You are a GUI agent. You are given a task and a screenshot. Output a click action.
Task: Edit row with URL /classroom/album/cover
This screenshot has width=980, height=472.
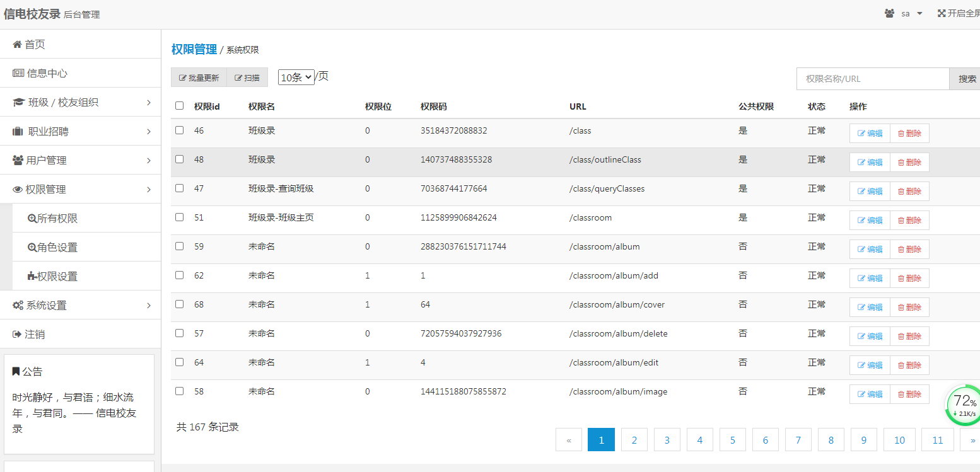click(870, 308)
